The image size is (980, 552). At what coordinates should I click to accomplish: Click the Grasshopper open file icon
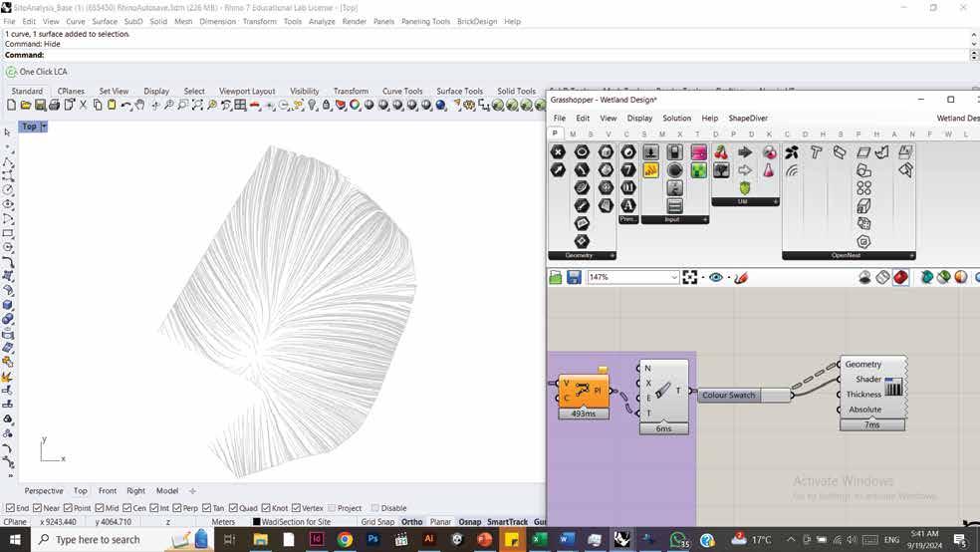pos(556,277)
